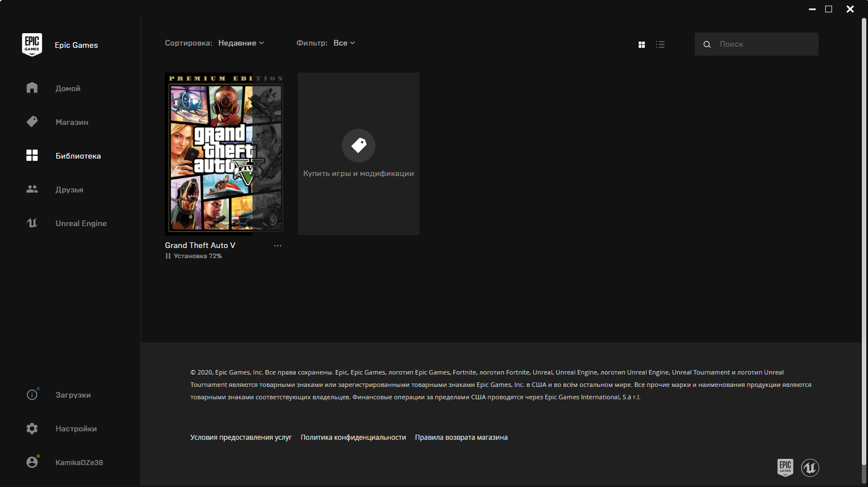Click the Downloads (Загрузки) info icon
The width and height of the screenshot is (868, 487).
pyautogui.click(x=32, y=395)
